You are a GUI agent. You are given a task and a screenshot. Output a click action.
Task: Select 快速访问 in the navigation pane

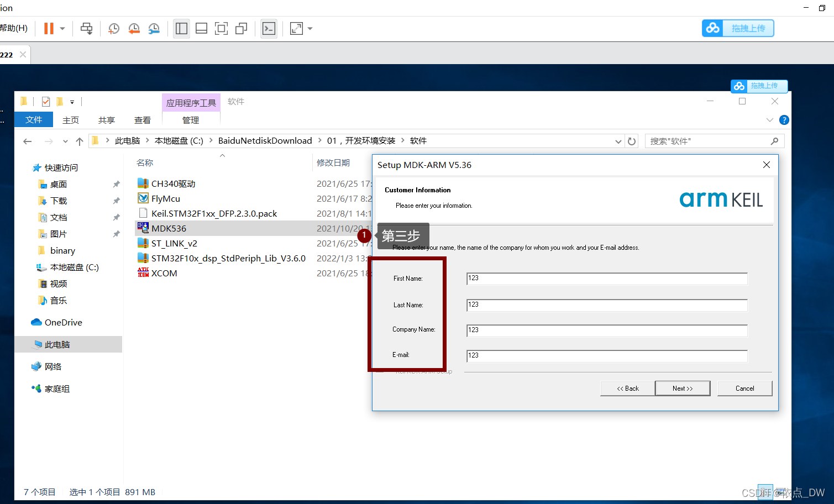61,167
